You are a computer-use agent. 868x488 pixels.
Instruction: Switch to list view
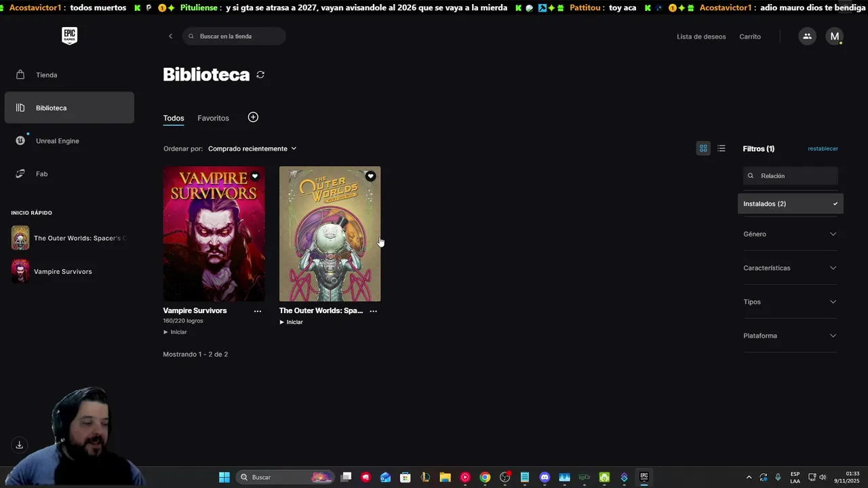click(x=722, y=148)
